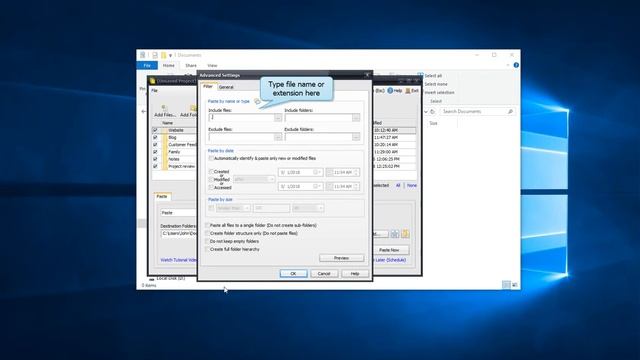
Task: Open the Watch Tutorial Video link
Action: pos(178,260)
